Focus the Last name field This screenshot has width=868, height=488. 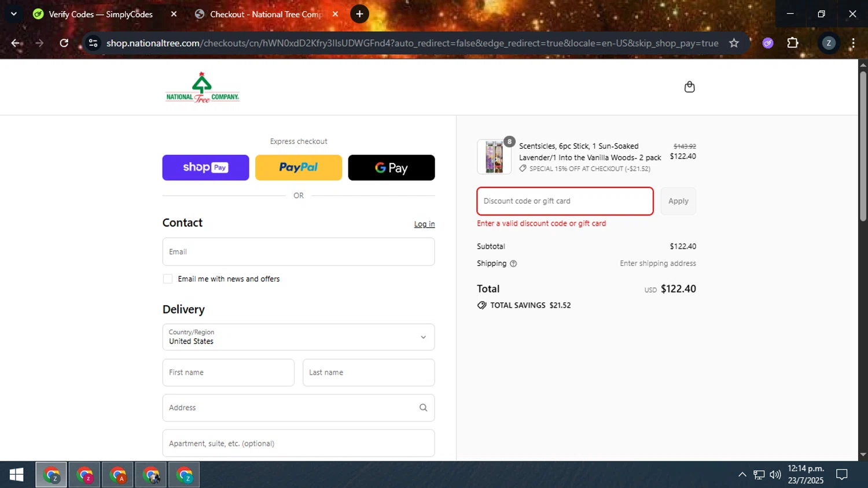click(x=369, y=372)
